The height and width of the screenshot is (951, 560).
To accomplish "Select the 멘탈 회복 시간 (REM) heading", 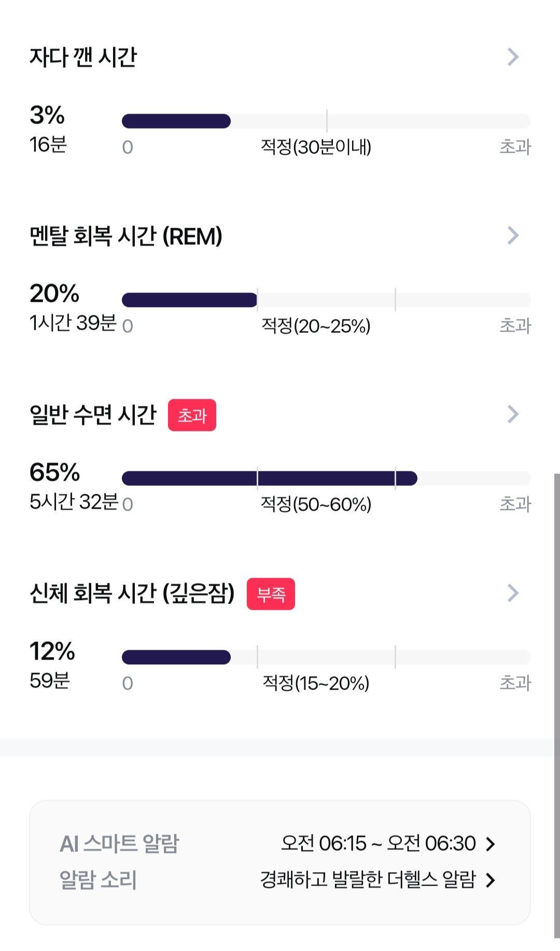I will [x=126, y=236].
